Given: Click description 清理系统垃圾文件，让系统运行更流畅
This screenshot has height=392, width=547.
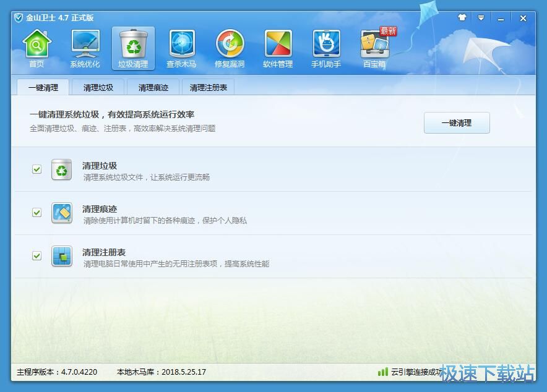Looking at the screenshot, I should [x=146, y=177].
